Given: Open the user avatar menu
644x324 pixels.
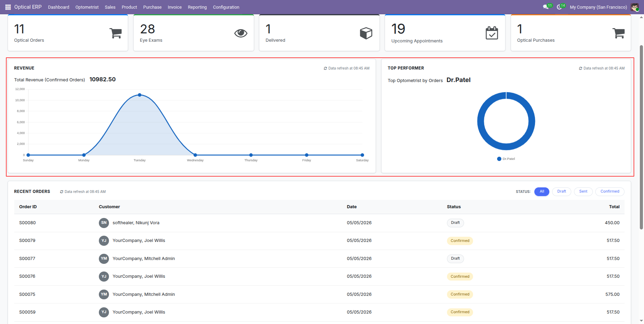Looking at the screenshot, I should pos(635,7).
